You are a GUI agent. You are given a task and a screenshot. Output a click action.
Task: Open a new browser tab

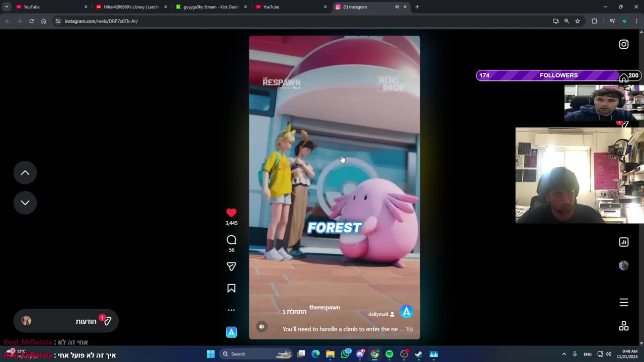click(x=417, y=7)
